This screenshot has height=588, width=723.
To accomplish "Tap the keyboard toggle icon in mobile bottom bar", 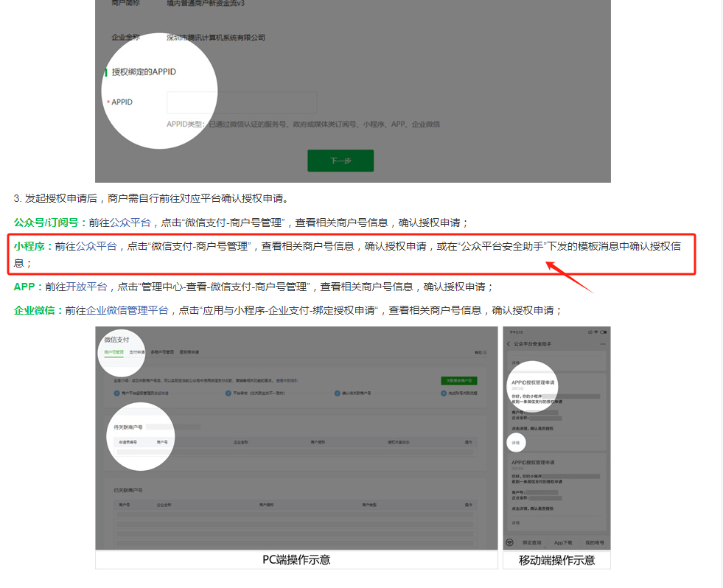I will [509, 543].
